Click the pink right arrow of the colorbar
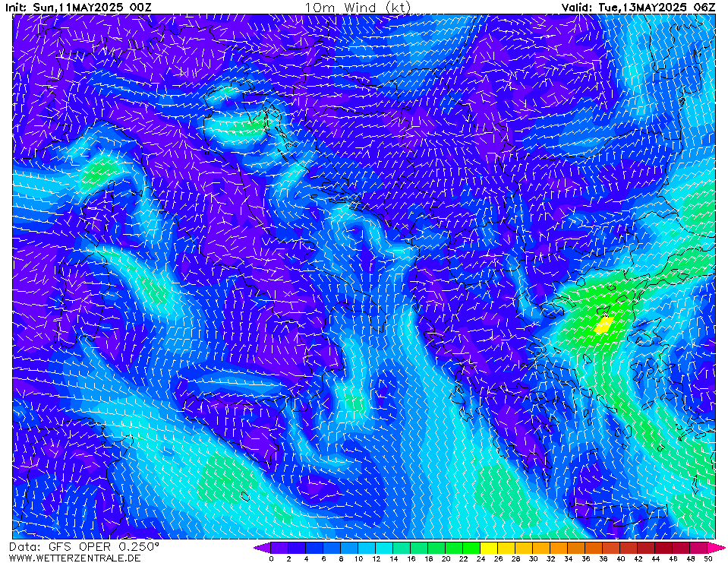This screenshot has width=728, height=563. (717, 548)
